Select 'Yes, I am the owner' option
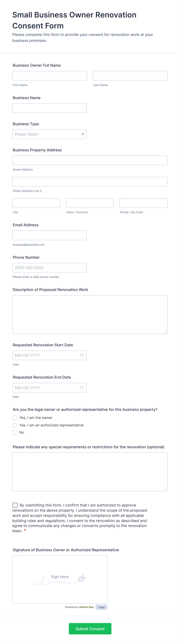 [15, 418]
